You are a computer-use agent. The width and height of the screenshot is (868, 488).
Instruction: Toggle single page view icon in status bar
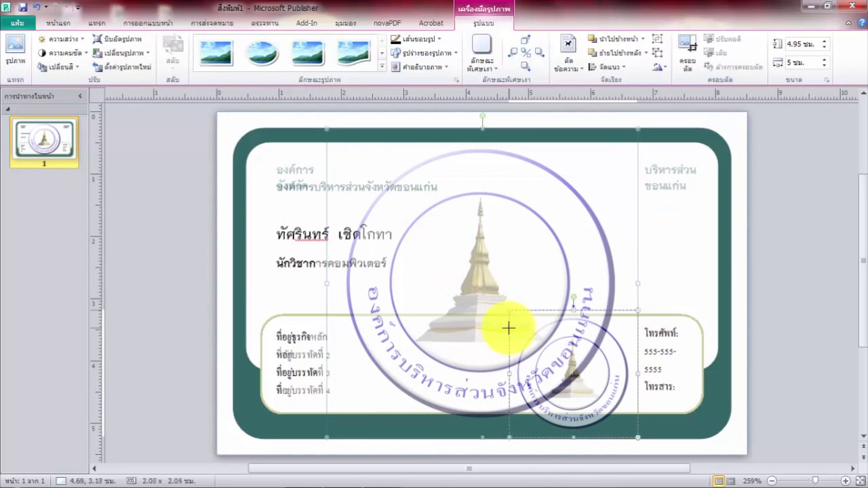pyautogui.click(x=719, y=481)
